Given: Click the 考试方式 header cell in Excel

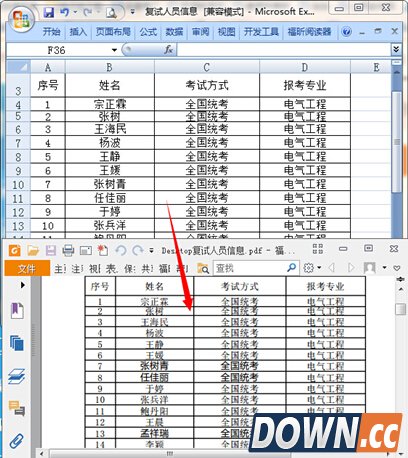Looking at the screenshot, I should point(207,86).
